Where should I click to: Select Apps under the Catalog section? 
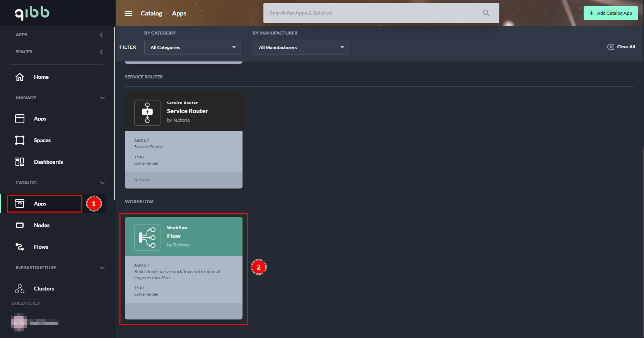pos(40,204)
